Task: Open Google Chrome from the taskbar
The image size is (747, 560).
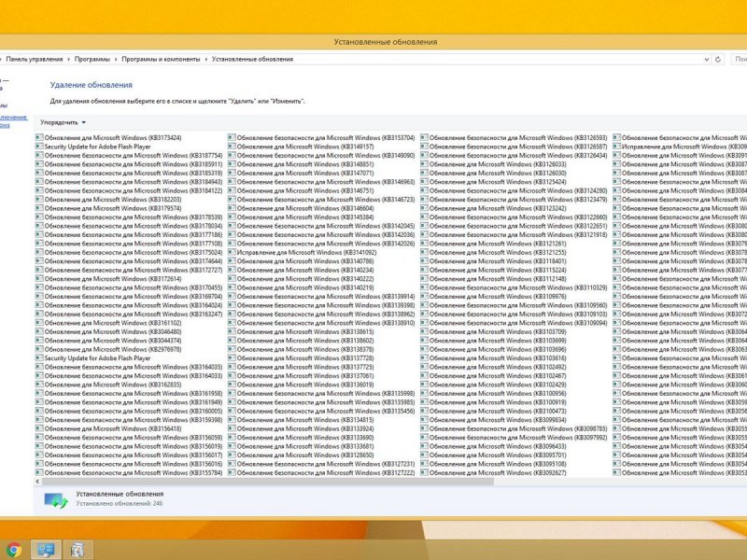Action: [13, 550]
